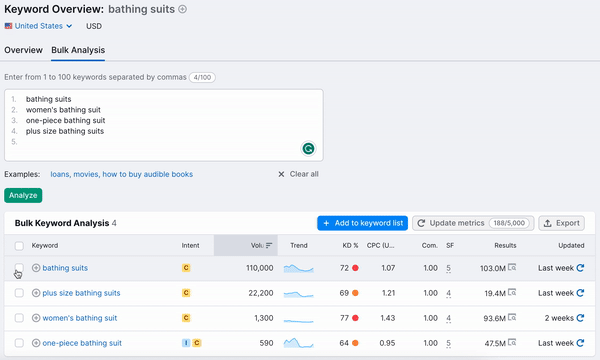The height and width of the screenshot is (360, 600).
Task: Toggle the select-all checkbox in table header
Action: 19,246
